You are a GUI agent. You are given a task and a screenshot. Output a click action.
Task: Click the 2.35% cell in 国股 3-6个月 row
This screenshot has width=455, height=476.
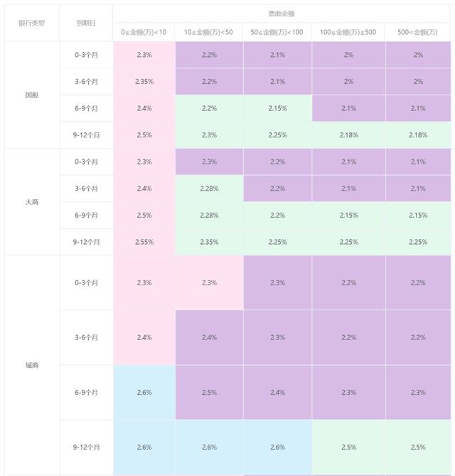coord(144,82)
